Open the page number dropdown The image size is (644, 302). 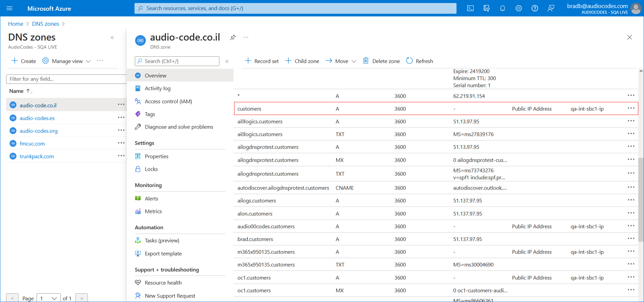tap(49, 298)
